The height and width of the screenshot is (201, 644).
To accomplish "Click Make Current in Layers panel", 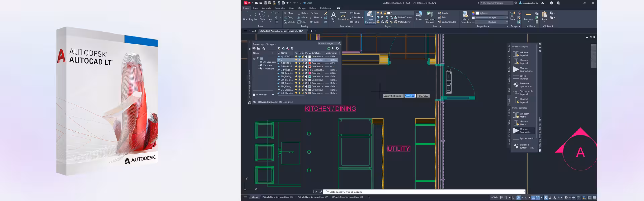I will click(x=402, y=17).
